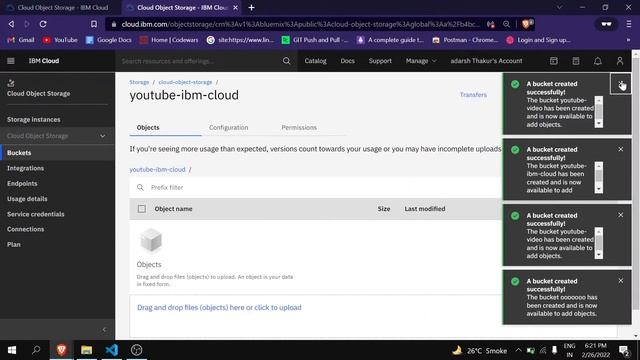Open the browser tab list dropdown arrow
This screenshot has width=640, height=360.
click(560, 7)
